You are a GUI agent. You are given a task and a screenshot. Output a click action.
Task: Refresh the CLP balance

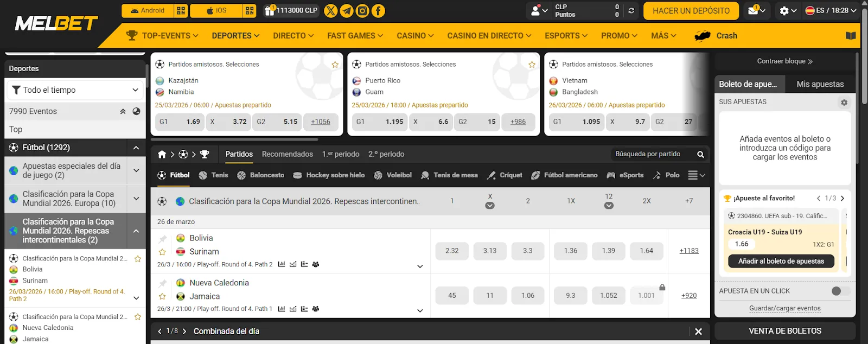[x=631, y=10]
